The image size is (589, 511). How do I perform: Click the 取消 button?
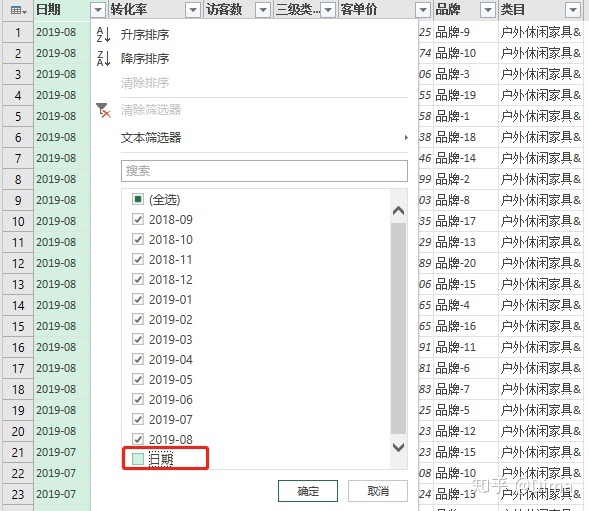point(378,491)
